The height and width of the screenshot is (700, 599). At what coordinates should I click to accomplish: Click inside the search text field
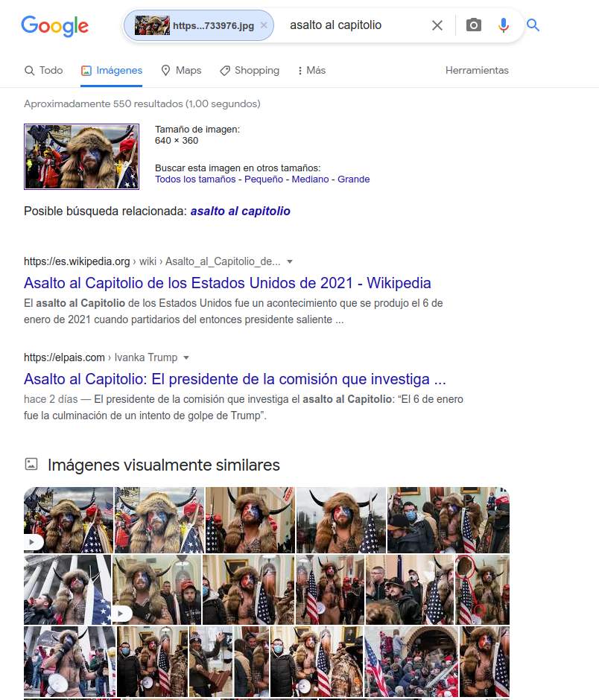click(353, 25)
